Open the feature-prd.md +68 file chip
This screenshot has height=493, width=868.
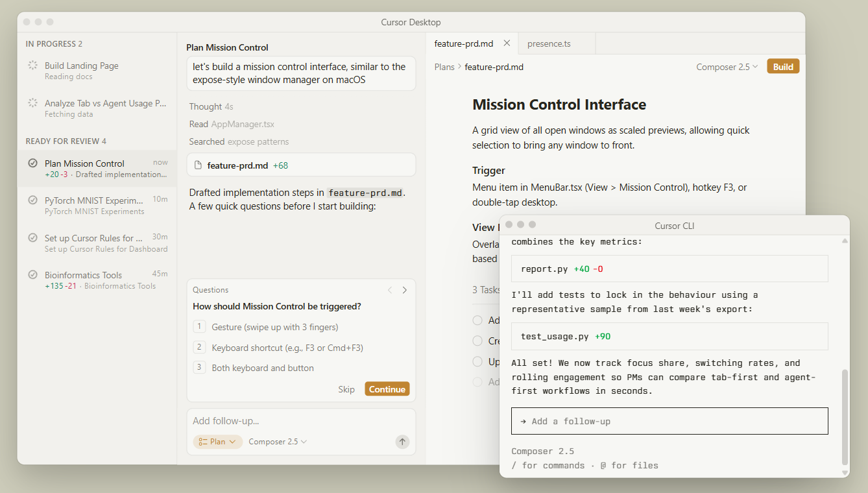(301, 165)
